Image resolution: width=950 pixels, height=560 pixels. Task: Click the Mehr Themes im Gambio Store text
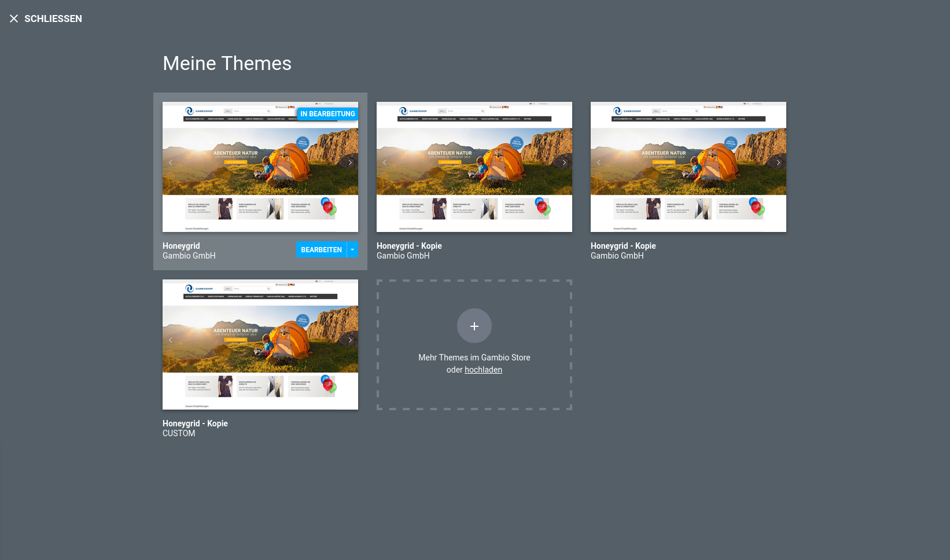click(x=474, y=358)
